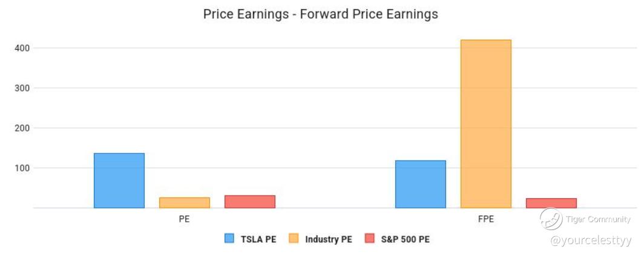This screenshot has height=255, width=644.
Task: Click the blue TSLA bar in FPE group
Action: (421, 184)
